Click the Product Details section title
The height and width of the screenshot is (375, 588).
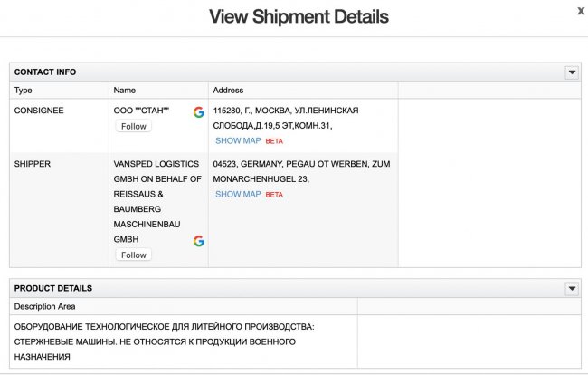click(53, 288)
